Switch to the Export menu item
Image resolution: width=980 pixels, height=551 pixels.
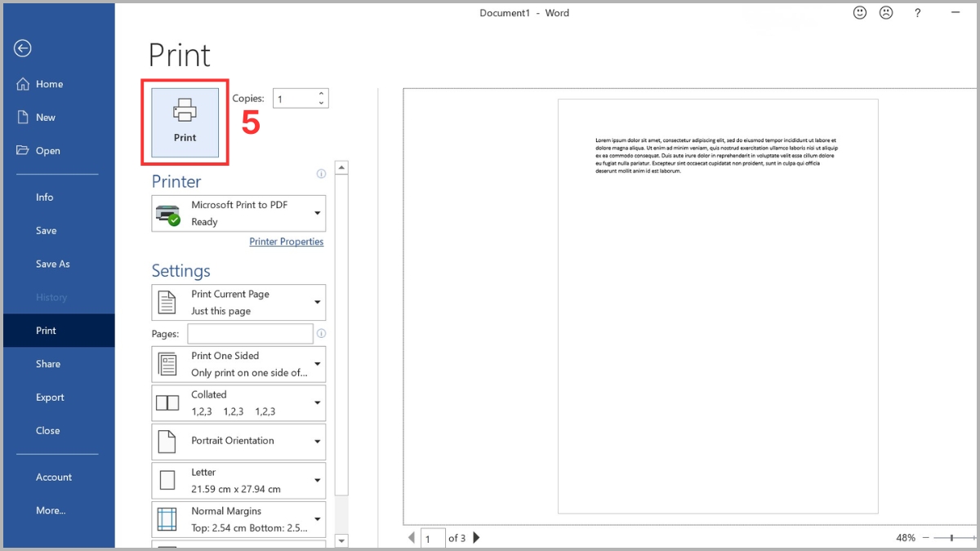tap(50, 397)
